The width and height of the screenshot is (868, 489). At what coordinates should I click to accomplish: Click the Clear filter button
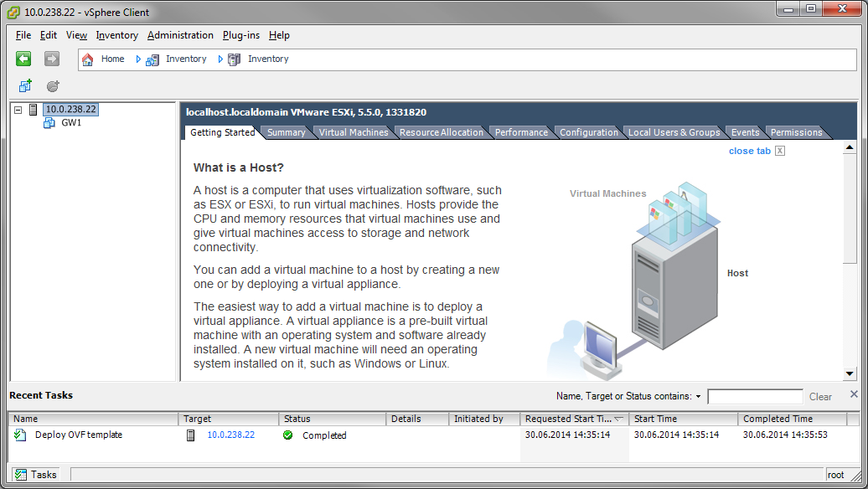[x=820, y=397]
